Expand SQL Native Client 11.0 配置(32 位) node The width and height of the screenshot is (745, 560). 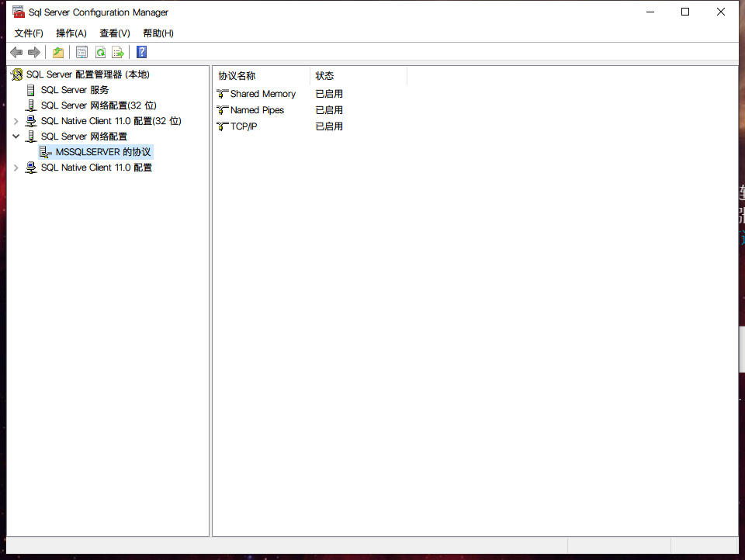(x=16, y=121)
